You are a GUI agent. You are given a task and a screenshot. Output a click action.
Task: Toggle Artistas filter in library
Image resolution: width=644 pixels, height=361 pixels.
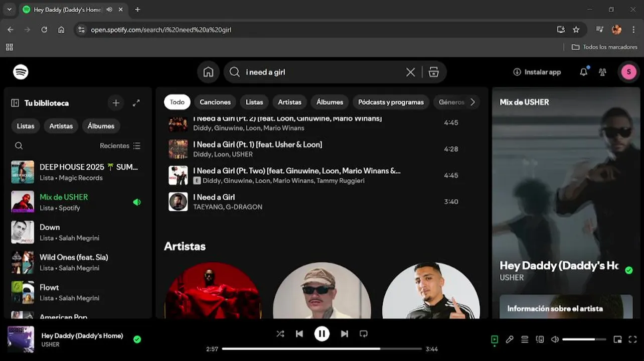(x=61, y=126)
